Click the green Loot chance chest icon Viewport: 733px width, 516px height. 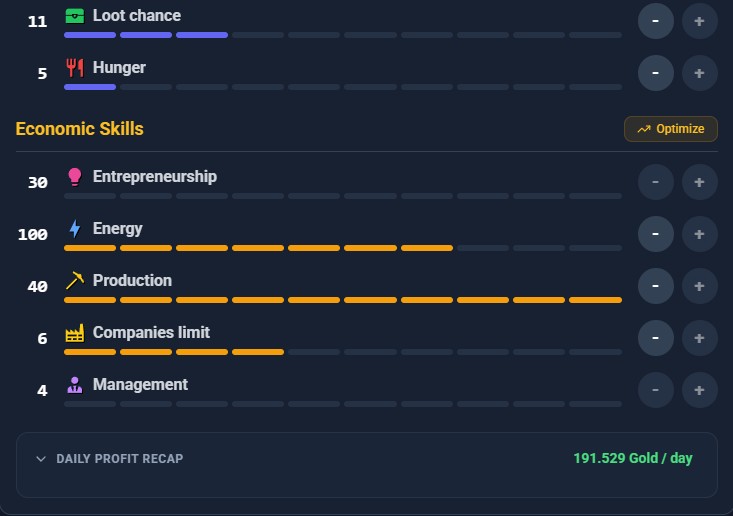coord(75,16)
